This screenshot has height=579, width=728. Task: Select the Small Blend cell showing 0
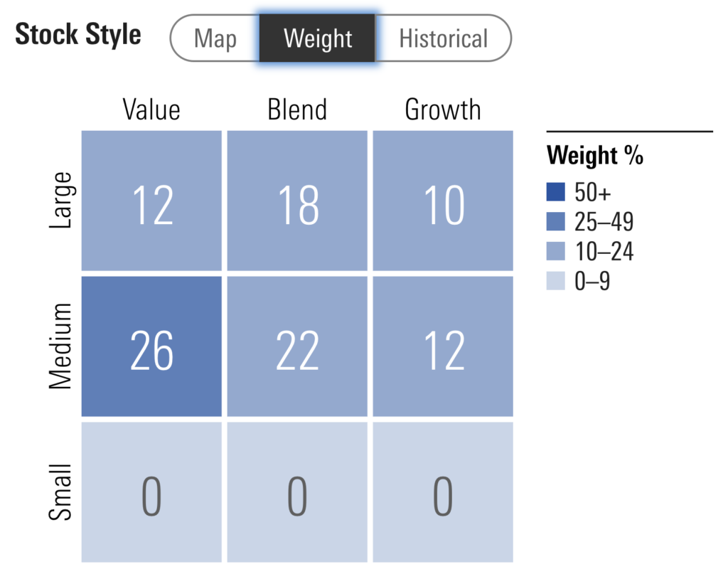click(297, 492)
